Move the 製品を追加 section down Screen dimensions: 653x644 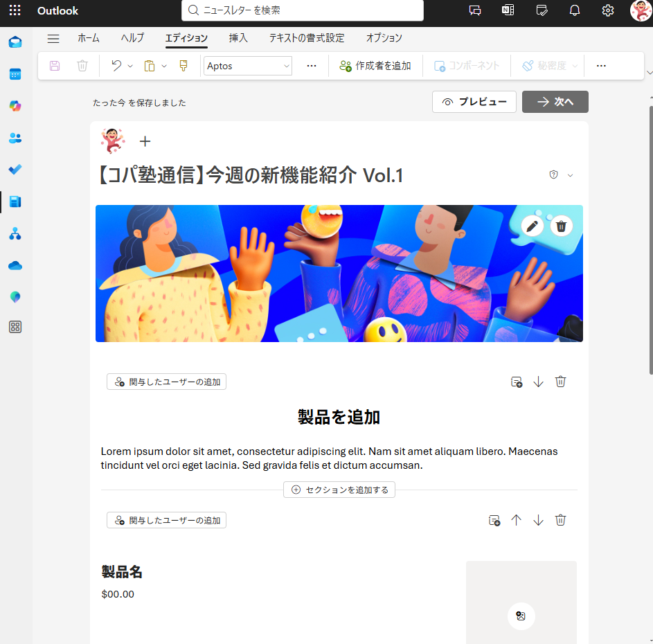539,382
